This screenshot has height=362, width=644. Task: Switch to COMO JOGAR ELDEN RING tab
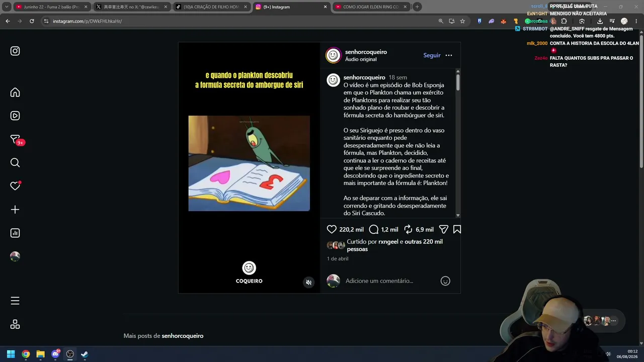370,7
